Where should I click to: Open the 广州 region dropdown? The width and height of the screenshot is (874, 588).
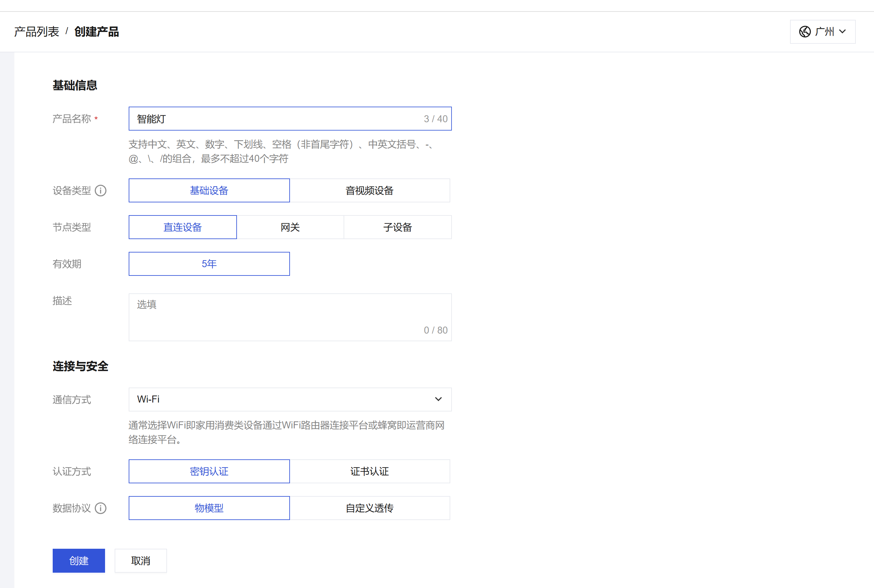click(x=823, y=32)
